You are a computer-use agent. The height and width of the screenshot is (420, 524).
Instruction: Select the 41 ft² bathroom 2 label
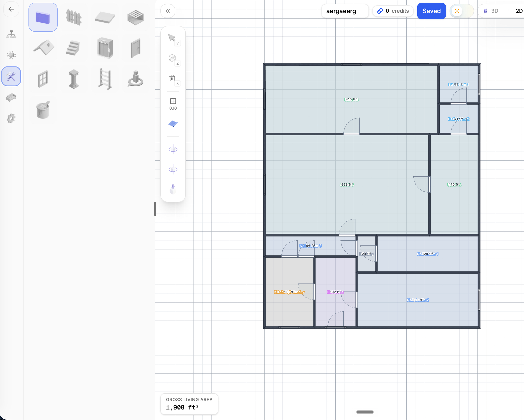[458, 119]
